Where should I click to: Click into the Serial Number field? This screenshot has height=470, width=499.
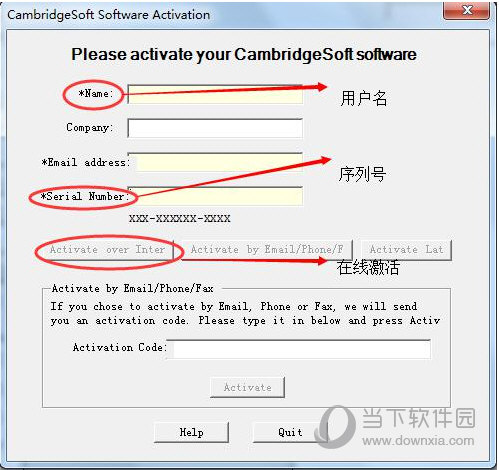(x=215, y=196)
